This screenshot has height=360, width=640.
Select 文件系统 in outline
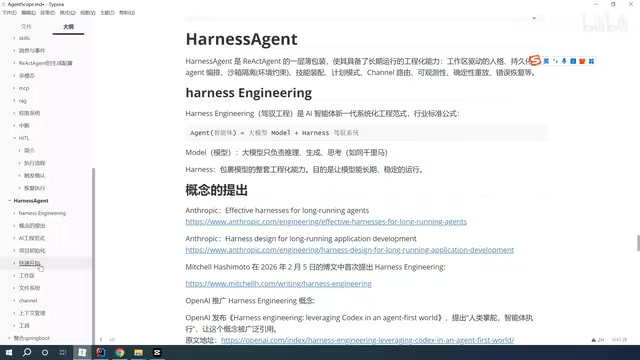[29, 288]
